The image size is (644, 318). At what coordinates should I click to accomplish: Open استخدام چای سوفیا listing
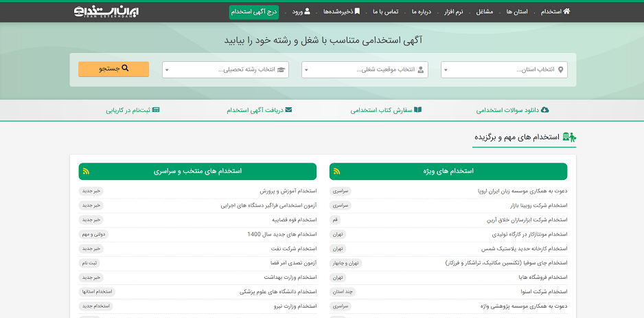pyautogui.click(x=507, y=263)
